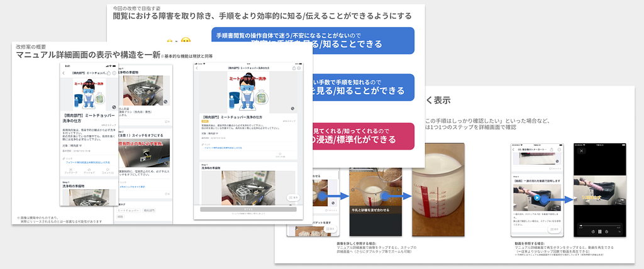
Task: Select the 精肉部門 tag chip
Action: tap(150, 211)
